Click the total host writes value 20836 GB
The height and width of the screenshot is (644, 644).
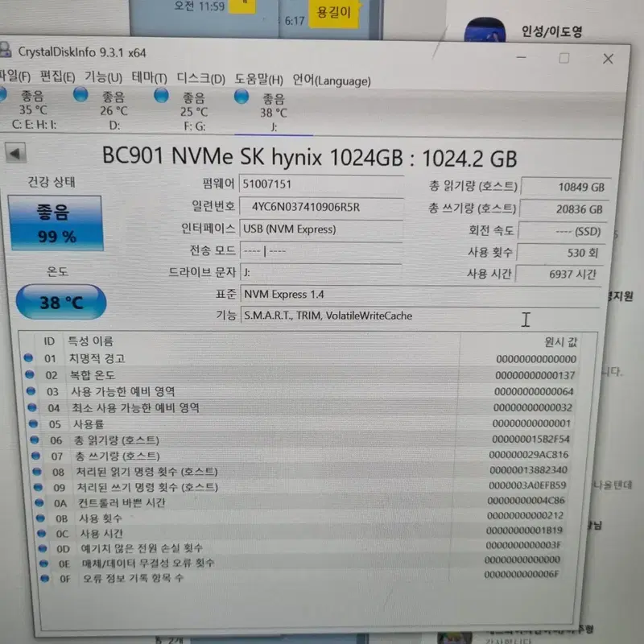tap(564, 209)
